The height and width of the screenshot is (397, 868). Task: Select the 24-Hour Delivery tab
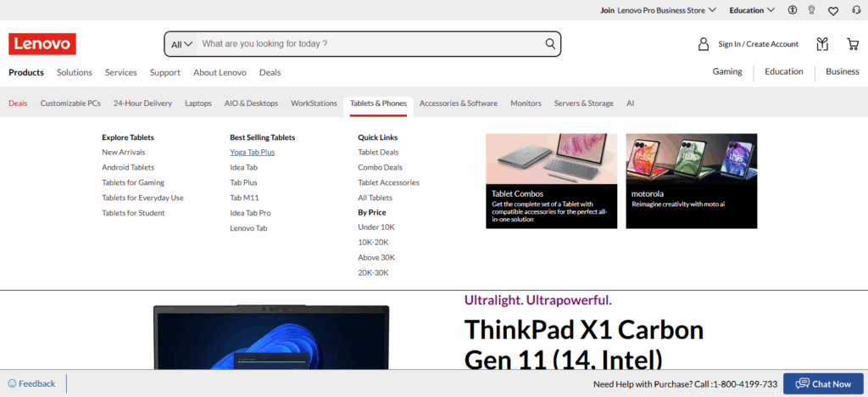(x=142, y=103)
